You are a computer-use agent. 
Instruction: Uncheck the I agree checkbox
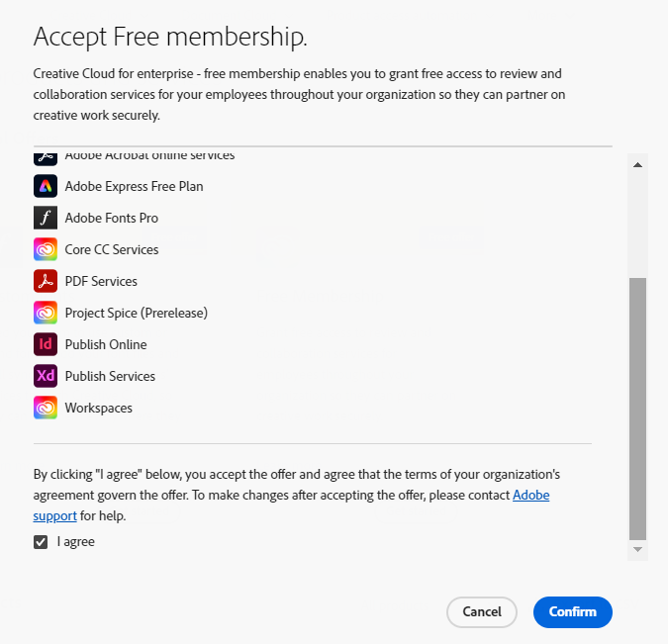tap(41, 542)
